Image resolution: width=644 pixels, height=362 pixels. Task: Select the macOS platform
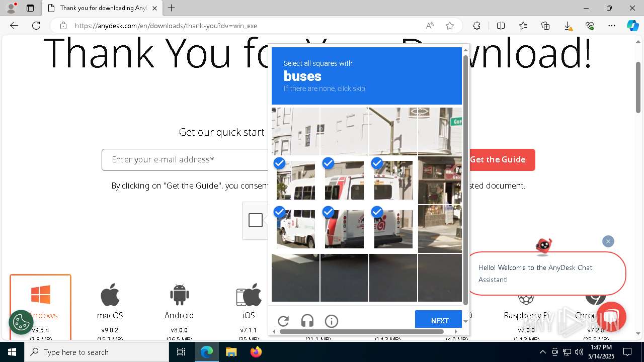pos(110,307)
